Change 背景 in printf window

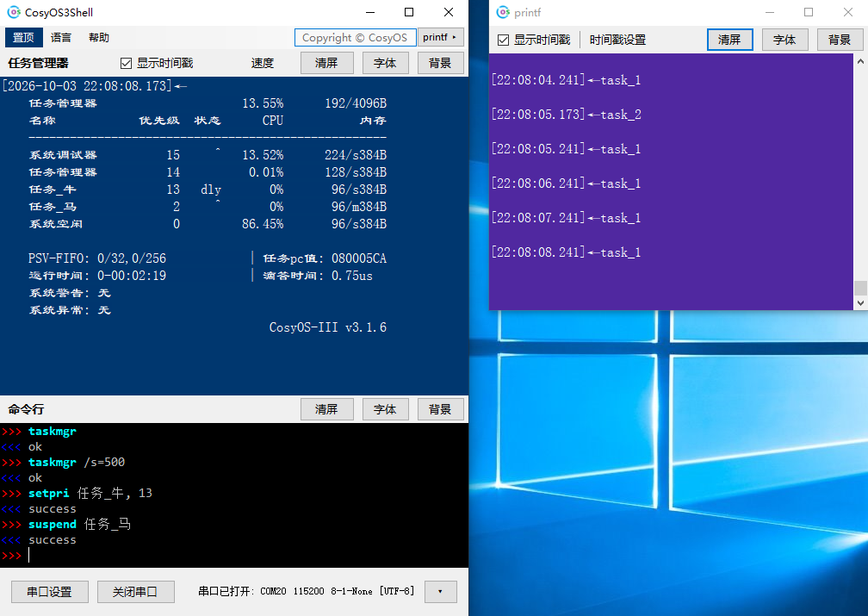pyautogui.click(x=840, y=40)
